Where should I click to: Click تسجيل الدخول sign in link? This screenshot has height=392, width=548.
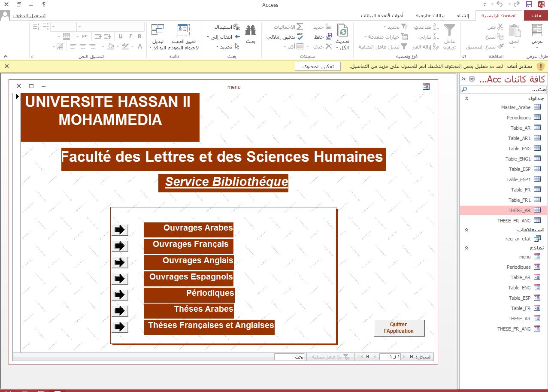pyautogui.click(x=29, y=15)
